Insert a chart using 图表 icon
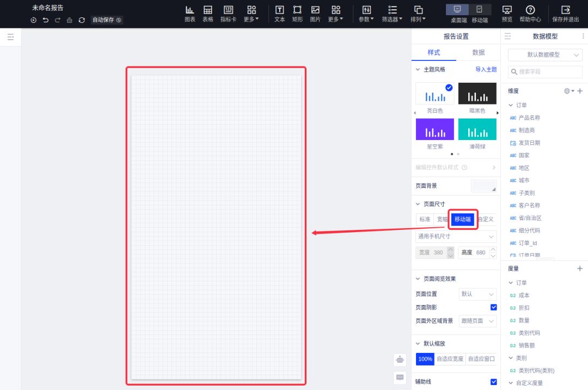The image size is (588, 390). (190, 14)
